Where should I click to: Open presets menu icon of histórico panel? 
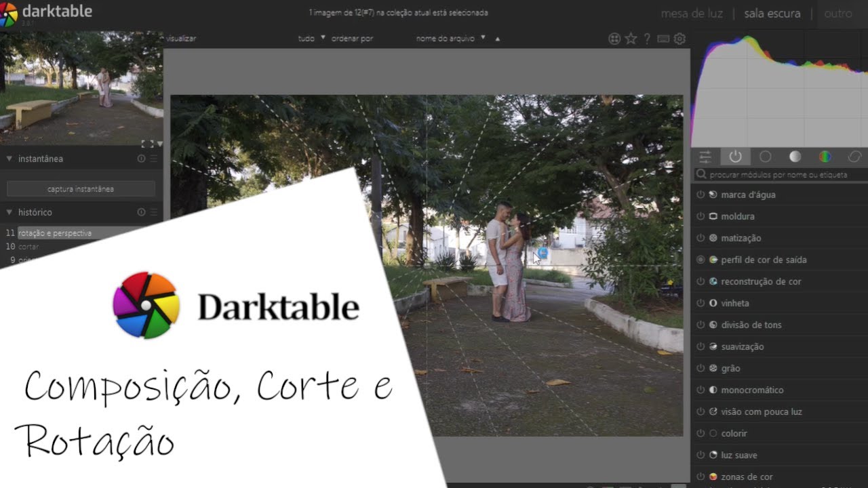tap(154, 212)
